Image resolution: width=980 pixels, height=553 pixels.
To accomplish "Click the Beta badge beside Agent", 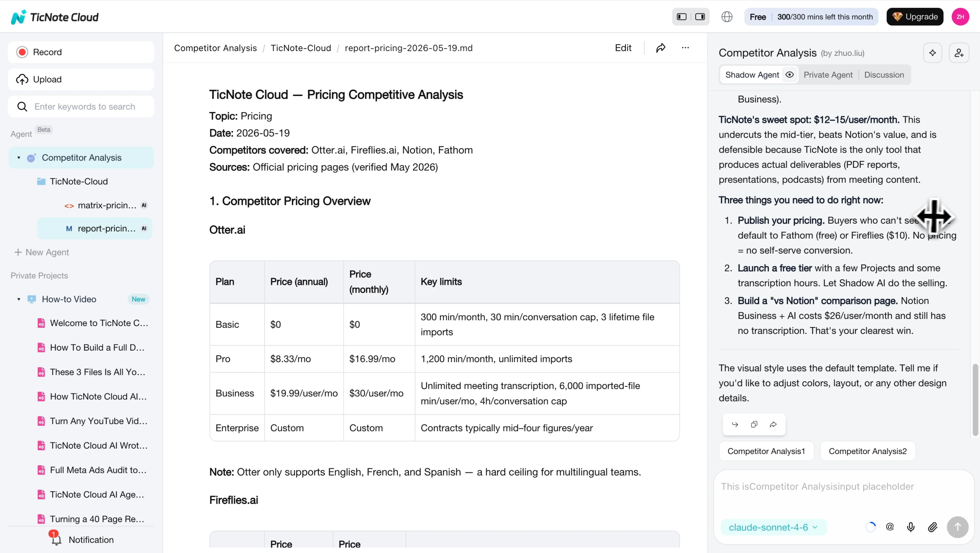I will click(x=44, y=129).
